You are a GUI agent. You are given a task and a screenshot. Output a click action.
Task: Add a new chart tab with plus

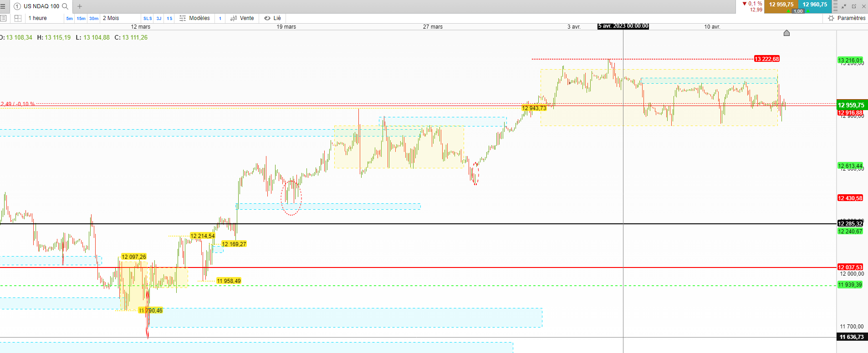tap(80, 6)
